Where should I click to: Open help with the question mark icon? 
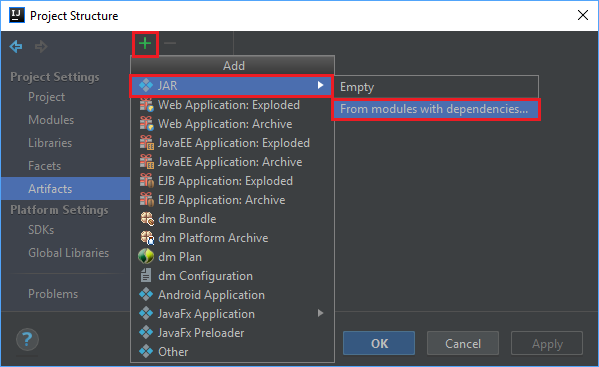pyautogui.click(x=27, y=340)
